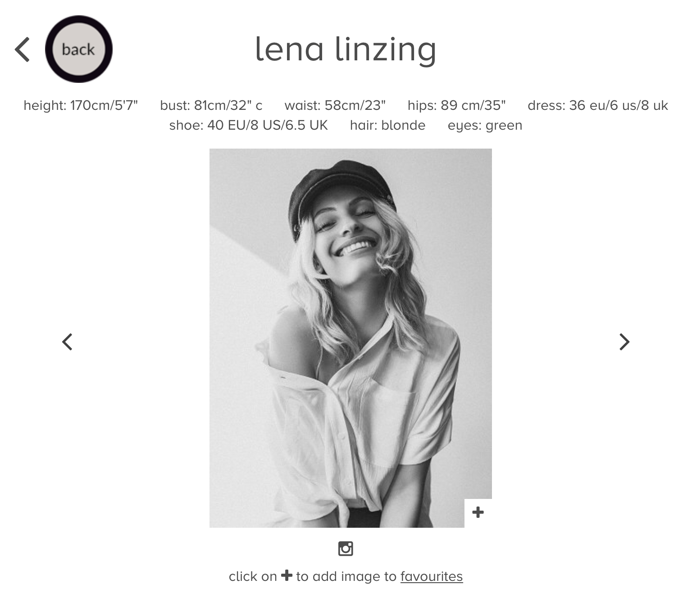Select the height: 170cm/5'7" measurement text
This screenshot has width=692, height=616.
click(81, 105)
